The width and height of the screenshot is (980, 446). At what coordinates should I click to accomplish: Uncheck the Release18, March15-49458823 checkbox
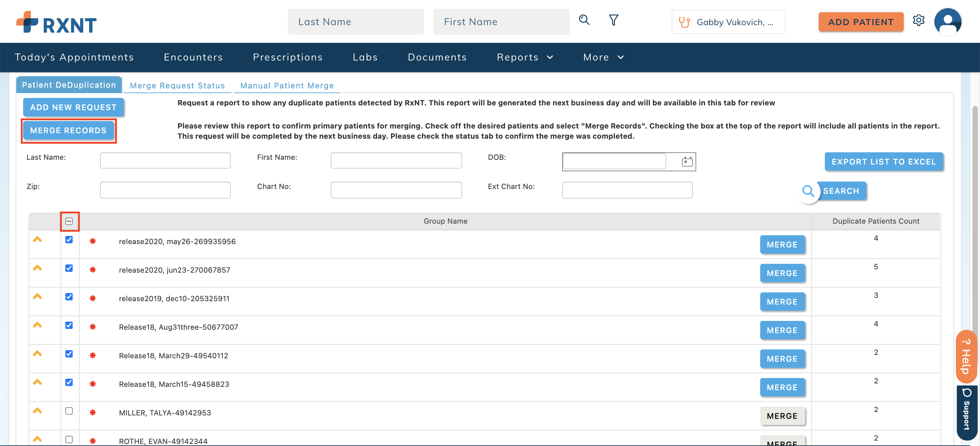[69, 382]
